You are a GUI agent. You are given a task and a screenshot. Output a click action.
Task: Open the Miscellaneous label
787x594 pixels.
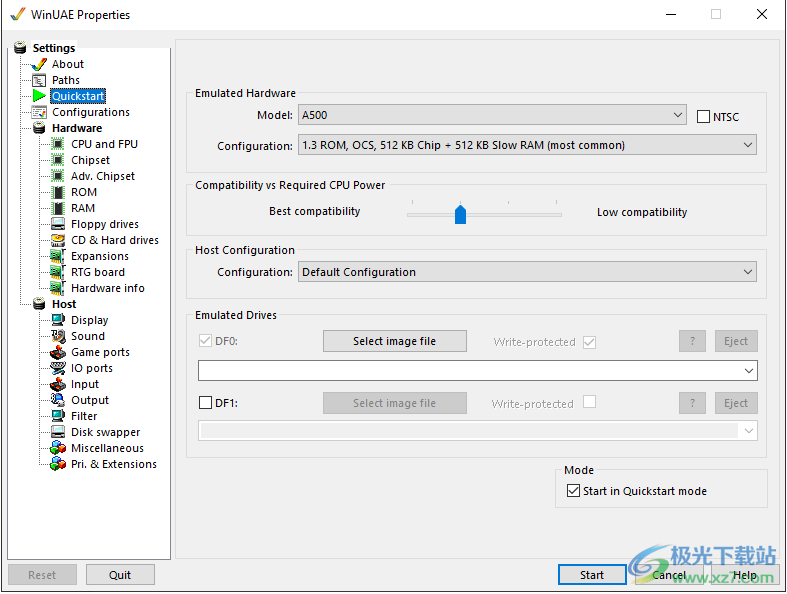[x=107, y=448]
